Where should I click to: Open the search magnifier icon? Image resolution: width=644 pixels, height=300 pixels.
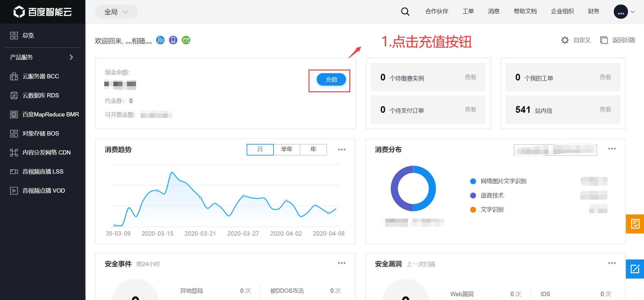click(x=405, y=12)
